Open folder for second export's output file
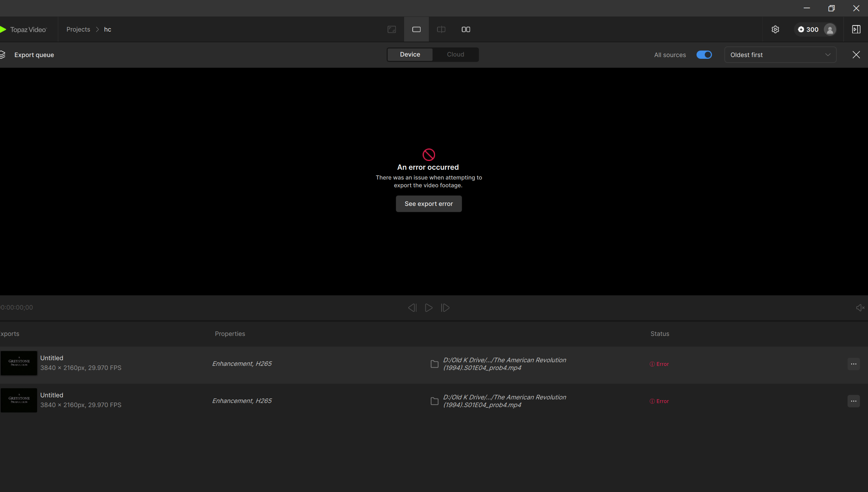This screenshot has height=492, width=868. (x=434, y=401)
